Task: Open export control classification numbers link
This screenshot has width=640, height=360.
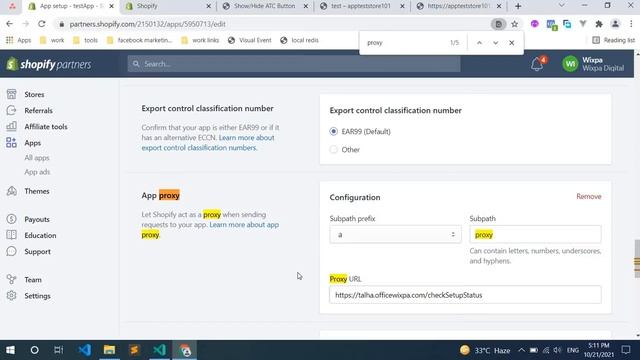Action: (208, 142)
